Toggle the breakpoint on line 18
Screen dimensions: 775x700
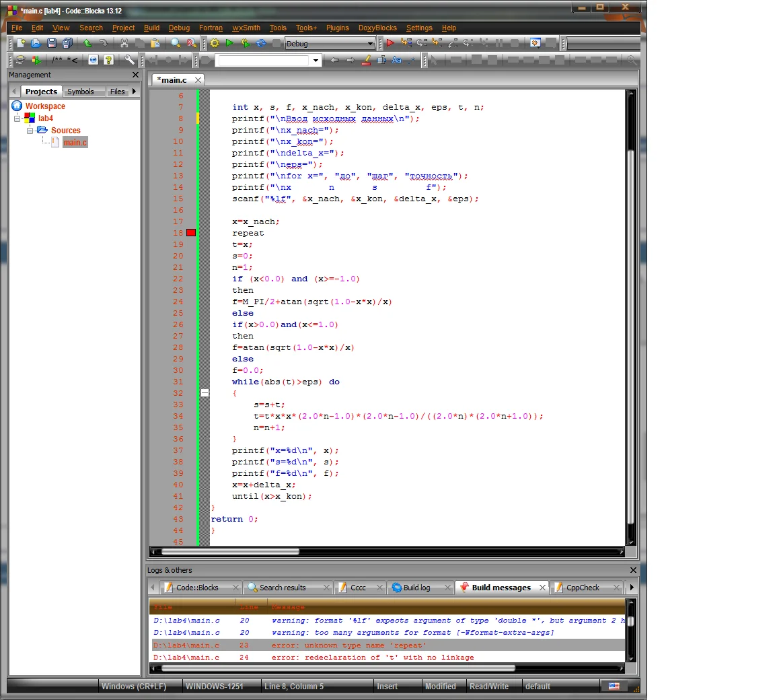[x=191, y=233]
